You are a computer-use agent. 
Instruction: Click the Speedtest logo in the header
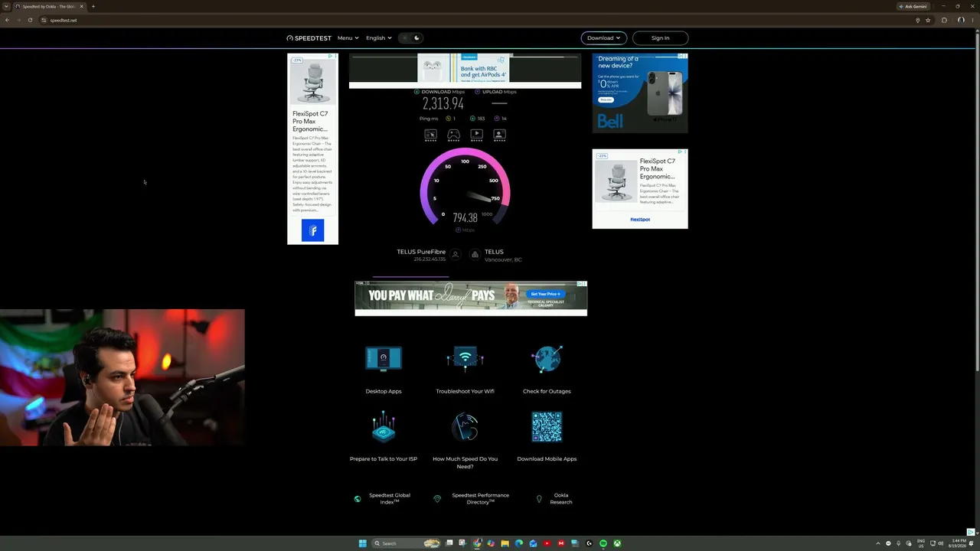click(x=309, y=38)
